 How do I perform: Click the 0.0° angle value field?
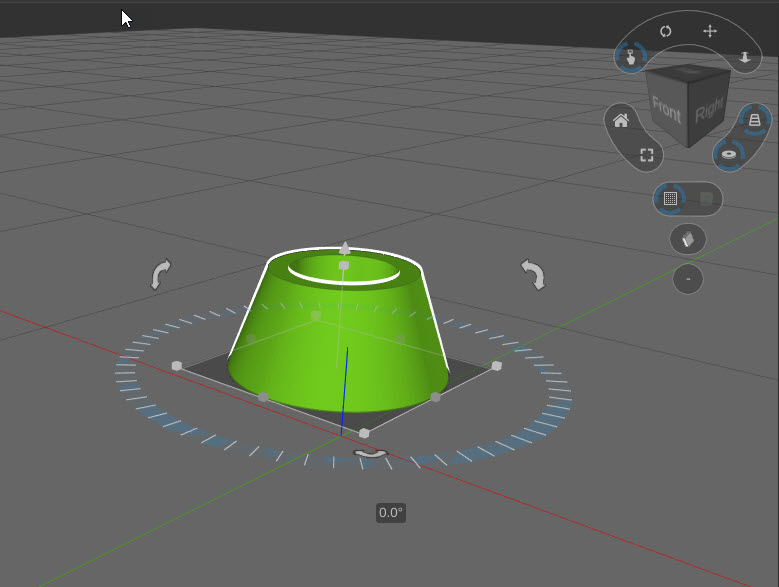coord(391,513)
